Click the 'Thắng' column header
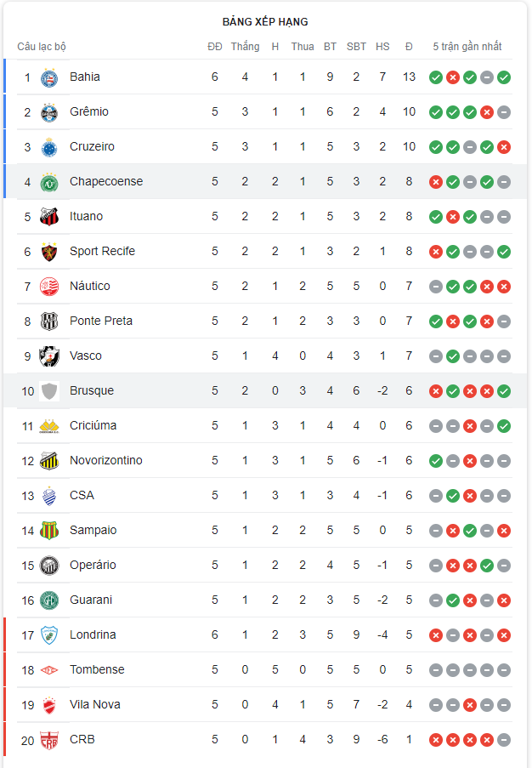Viewport: 532px width, 768px height. pyautogui.click(x=245, y=47)
